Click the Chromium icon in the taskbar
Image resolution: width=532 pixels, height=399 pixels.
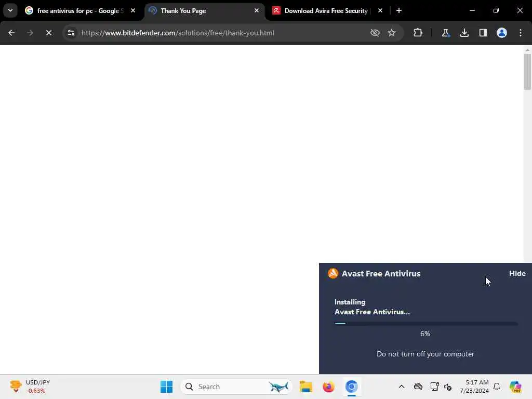coord(352,387)
